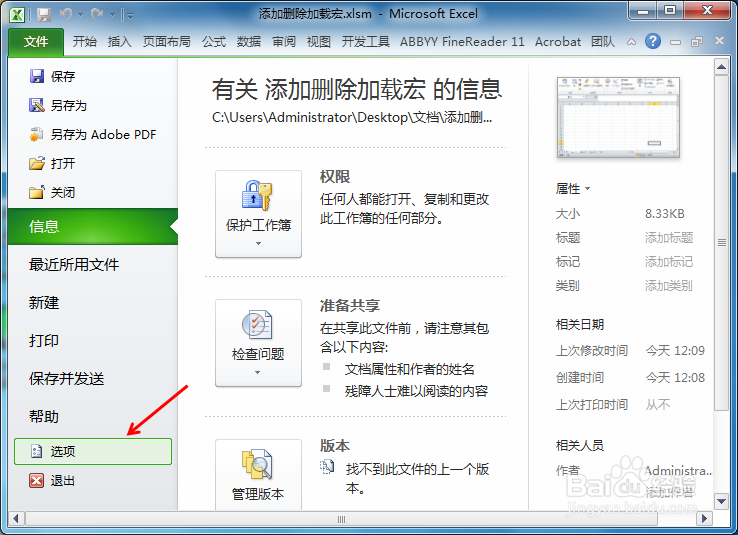
Task: Click the 保存 floppy disk icon
Action: (36, 76)
